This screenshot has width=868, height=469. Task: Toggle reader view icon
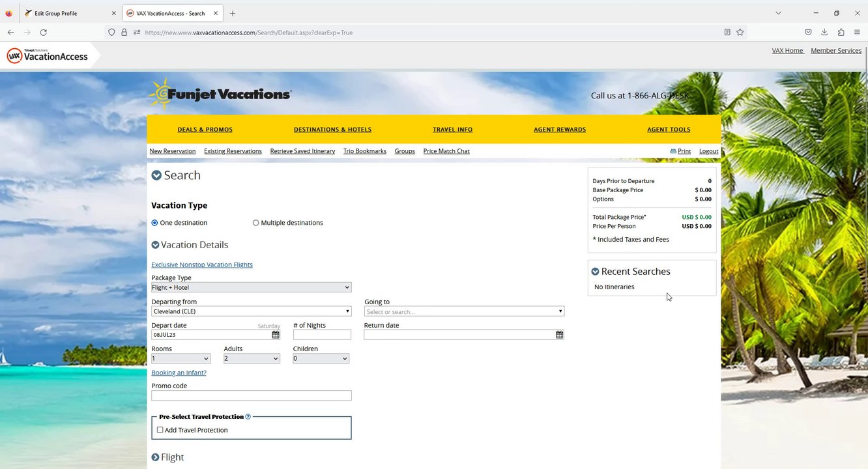(x=727, y=32)
